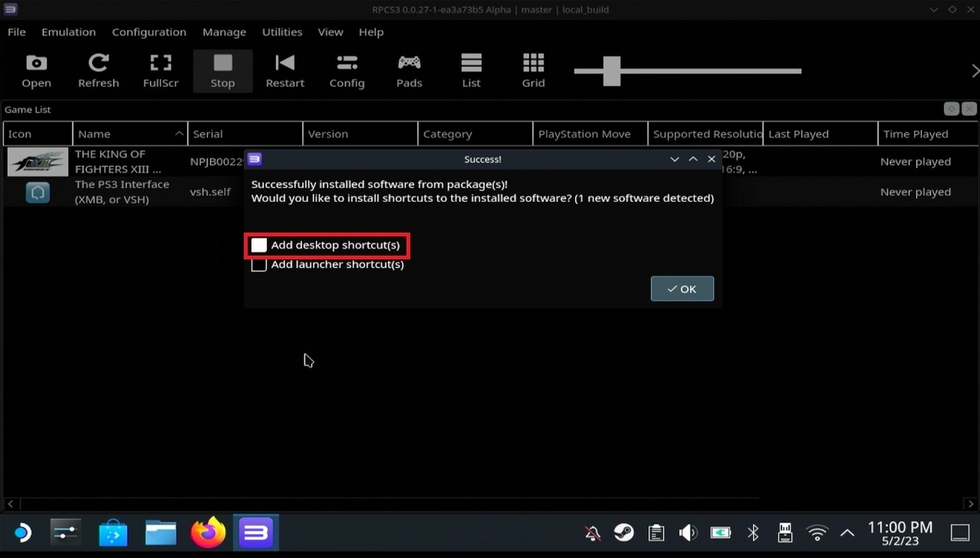980x558 pixels.
Task: Open the volume tray icon
Action: [x=688, y=533]
